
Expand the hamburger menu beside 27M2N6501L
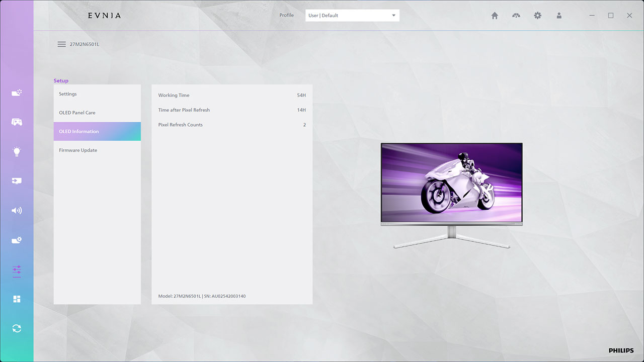coord(61,44)
